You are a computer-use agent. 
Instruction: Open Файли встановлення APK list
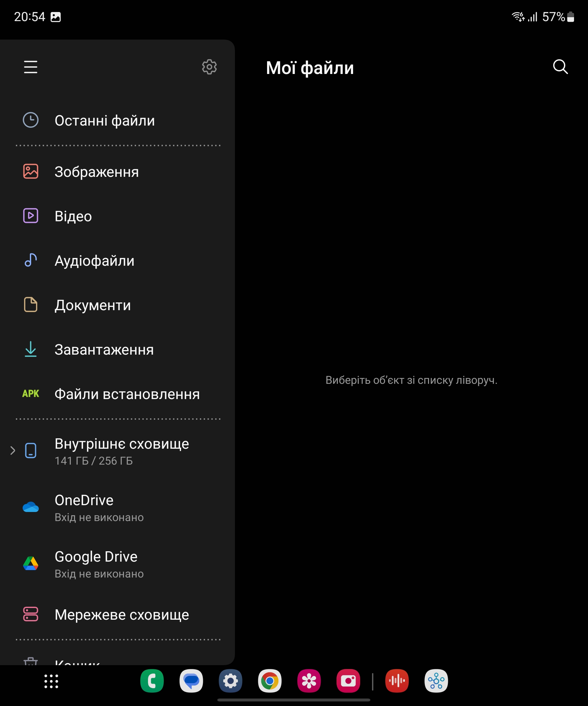point(127,394)
